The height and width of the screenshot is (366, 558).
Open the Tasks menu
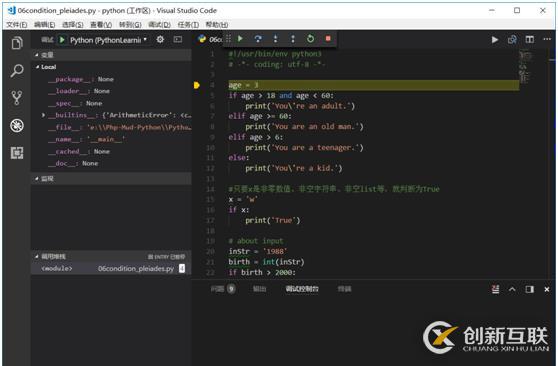(x=188, y=25)
